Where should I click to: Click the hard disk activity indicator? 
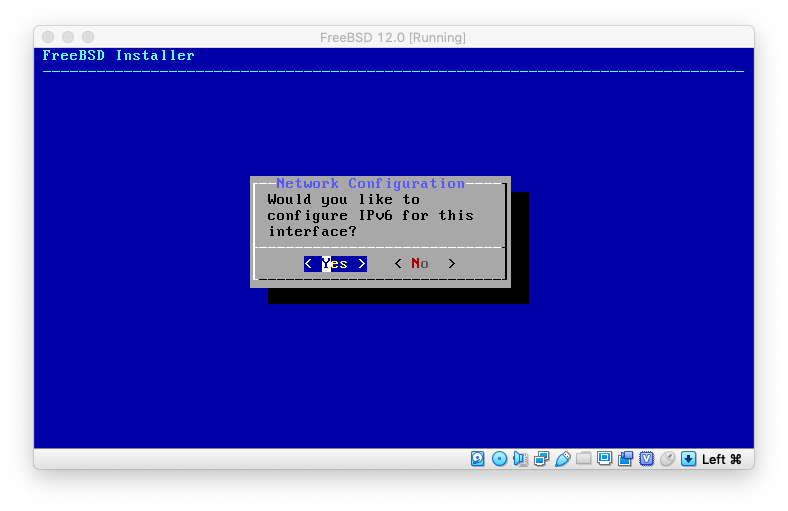click(478, 459)
